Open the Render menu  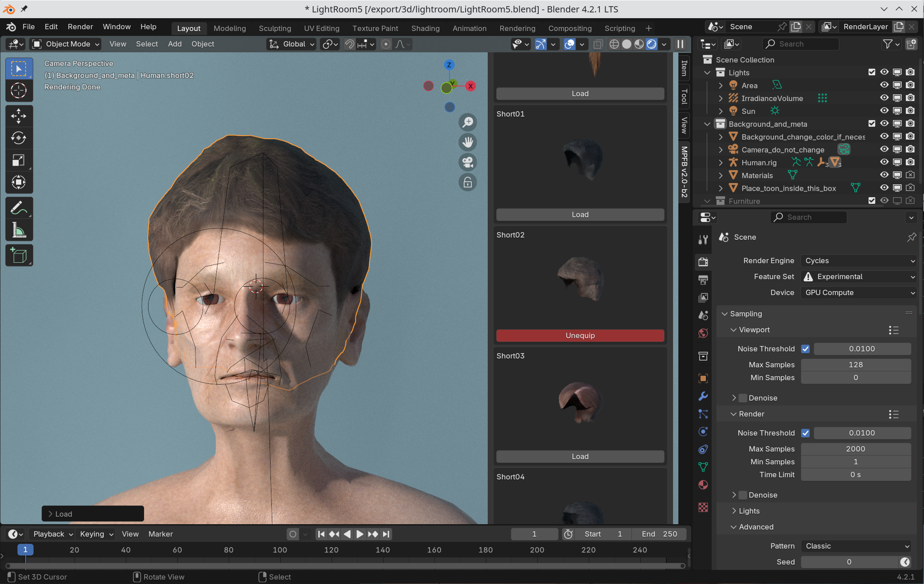(x=80, y=27)
